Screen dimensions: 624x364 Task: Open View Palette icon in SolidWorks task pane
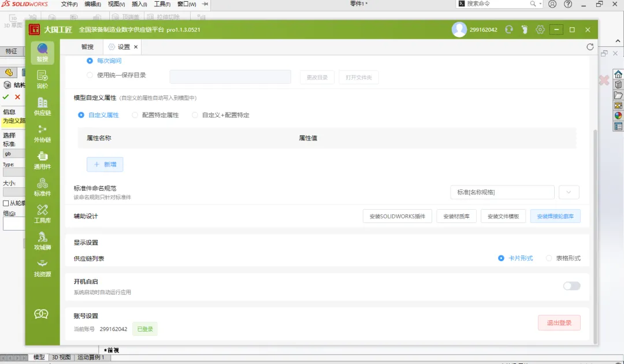point(618,105)
